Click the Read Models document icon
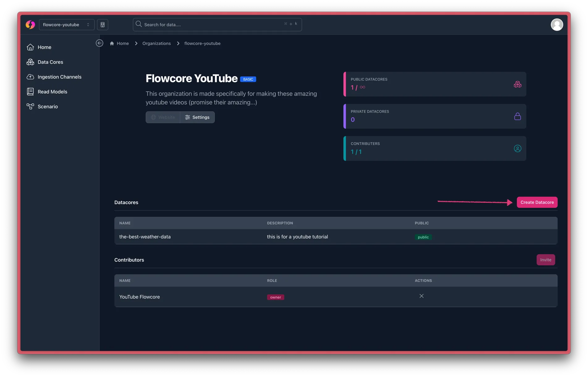 pos(30,92)
